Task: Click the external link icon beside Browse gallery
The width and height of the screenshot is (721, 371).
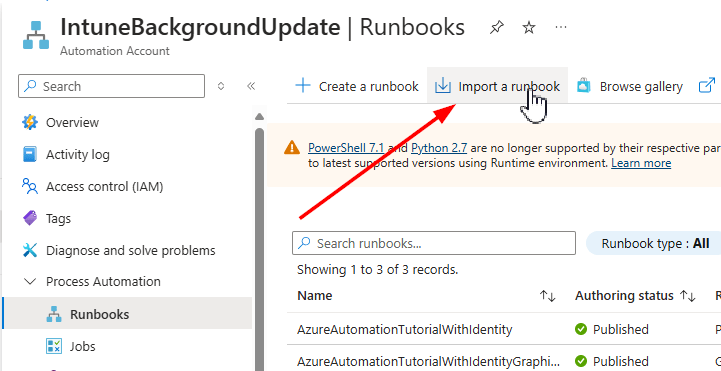Action: (707, 86)
